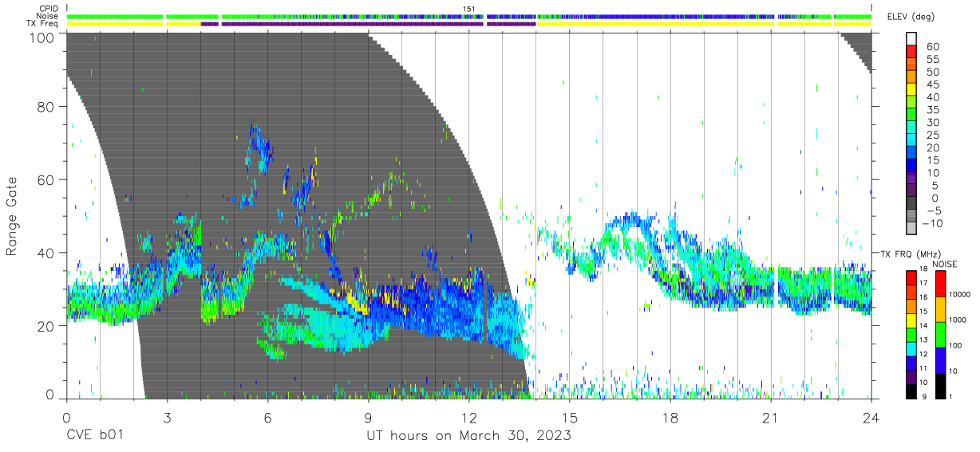Viewport: 980px width, 452px height.
Task: Click the CVE b01 radar beam label
Action: click(x=95, y=435)
